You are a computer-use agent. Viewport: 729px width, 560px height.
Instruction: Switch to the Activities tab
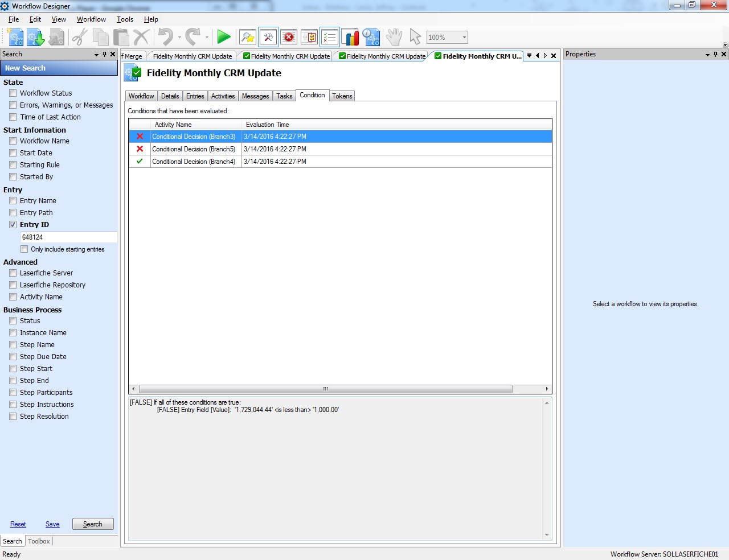(x=223, y=96)
